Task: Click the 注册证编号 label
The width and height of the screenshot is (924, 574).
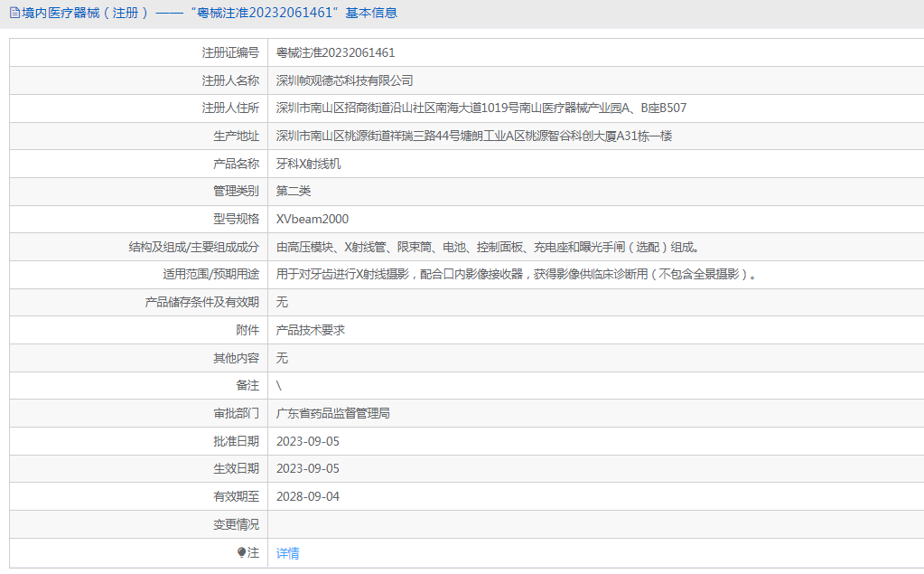Action: tap(230, 53)
